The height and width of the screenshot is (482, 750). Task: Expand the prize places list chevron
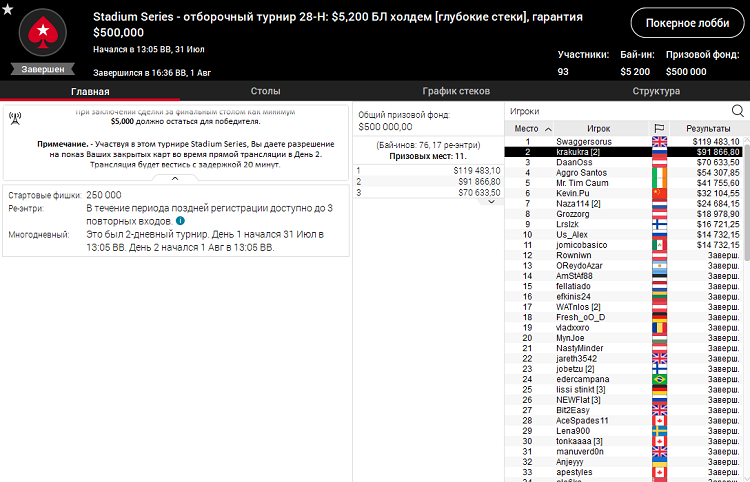(491, 201)
